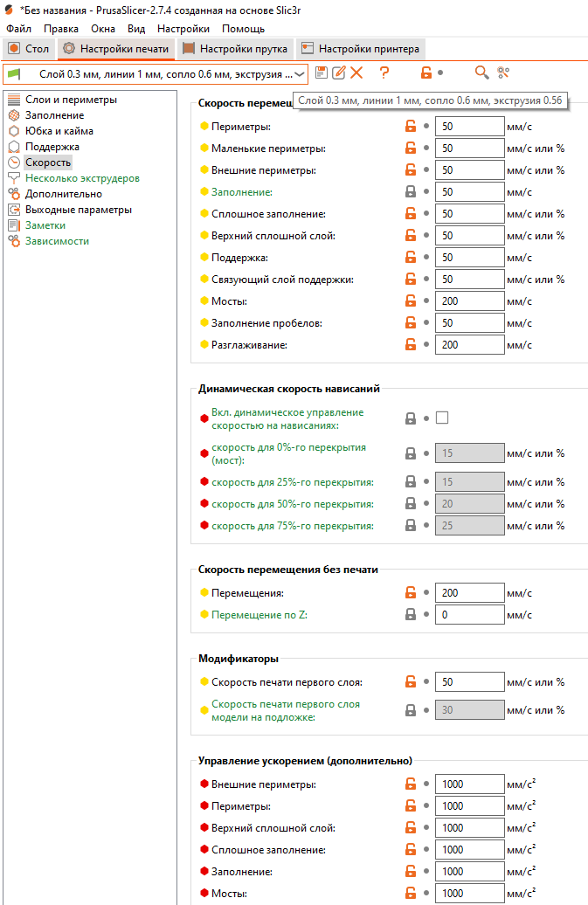Select the Настройки печати tab
The width and height of the screenshot is (588, 905).
pyautogui.click(x=116, y=49)
